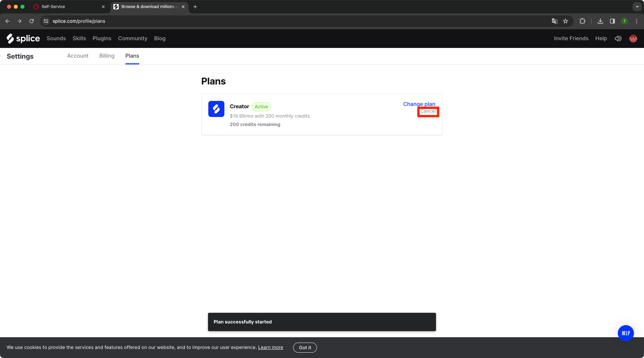This screenshot has height=358, width=644.
Task: Expand the tab search dropdown arrow
Action: click(x=637, y=7)
